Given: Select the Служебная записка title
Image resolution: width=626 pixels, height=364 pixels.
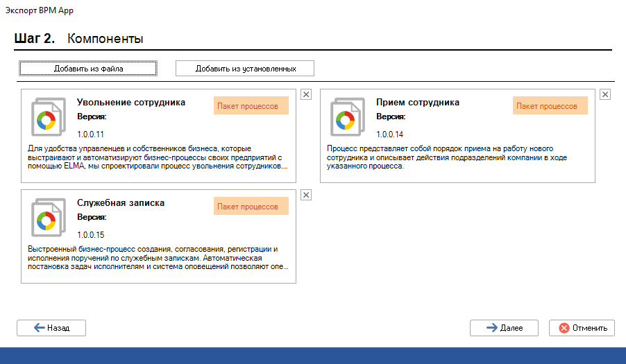Looking at the screenshot, I should pos(121,202).
